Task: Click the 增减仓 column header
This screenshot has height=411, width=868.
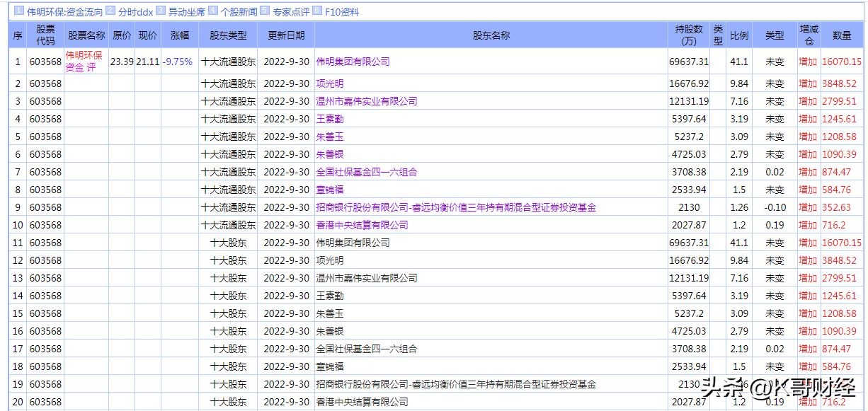Action: [808, 35]
